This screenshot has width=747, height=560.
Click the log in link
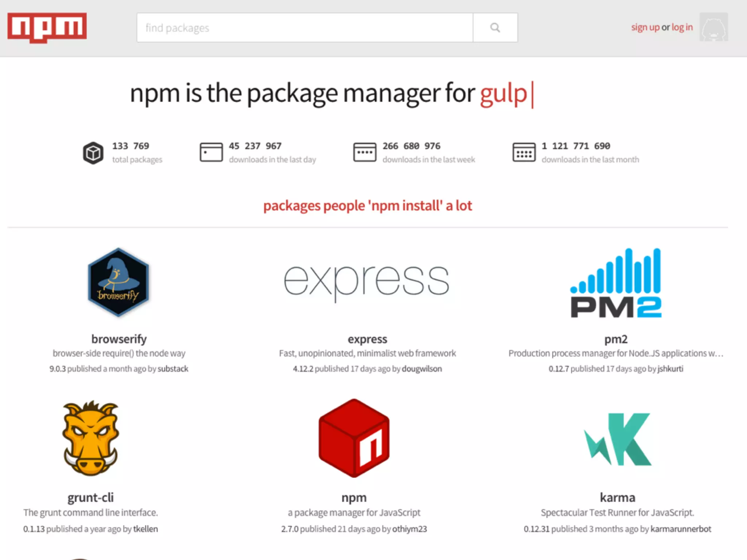point(682,27)
